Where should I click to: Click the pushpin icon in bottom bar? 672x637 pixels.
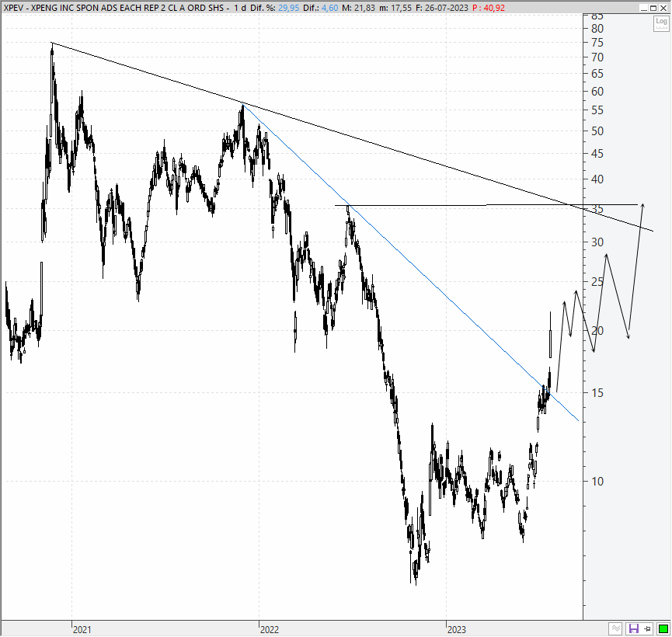coord(648,629)
